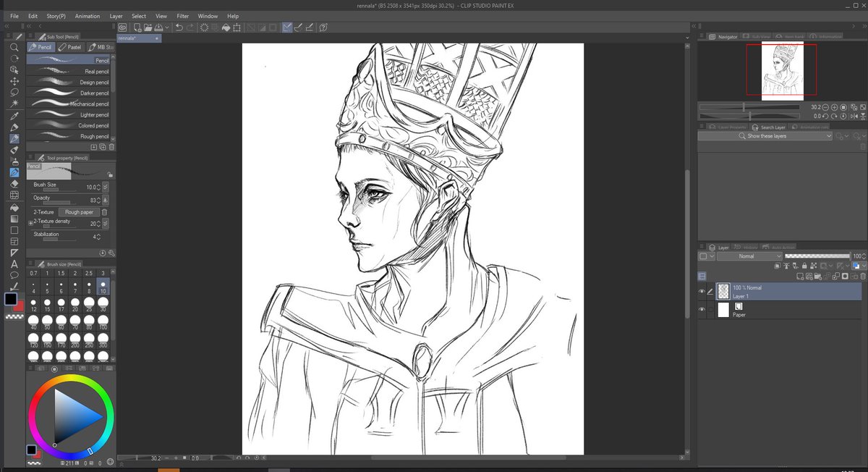This screenshot has width=868, height=472.
Task: Toggle the Paper layer's empty lock box
Action: pyautogui.click(x=711, y=310)
